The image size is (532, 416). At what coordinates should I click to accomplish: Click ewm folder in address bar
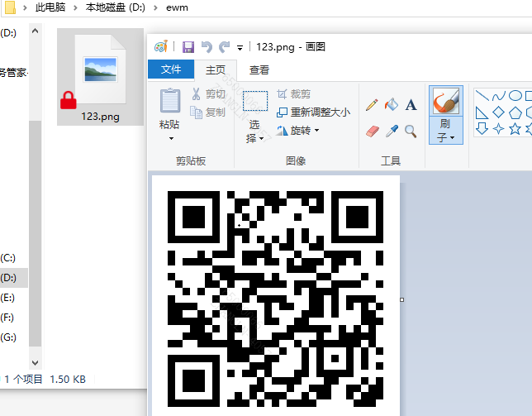[177, 7]
